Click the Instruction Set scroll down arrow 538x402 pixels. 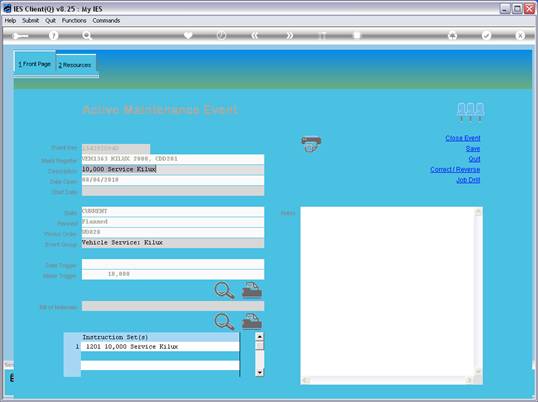260,372
